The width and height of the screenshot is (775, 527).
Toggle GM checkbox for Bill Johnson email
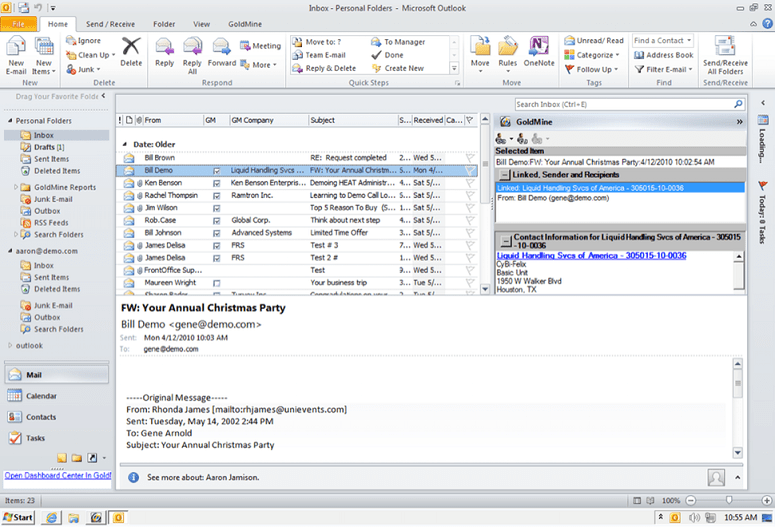216,233
